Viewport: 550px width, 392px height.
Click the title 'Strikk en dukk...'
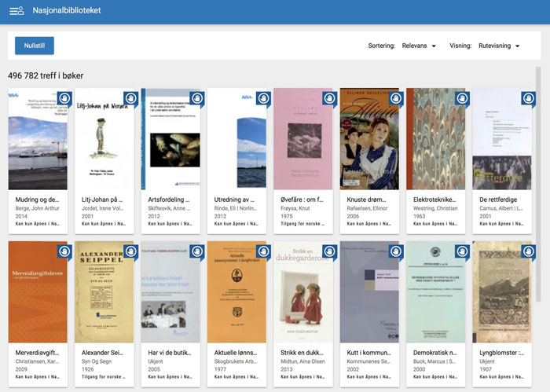(302, 353)
